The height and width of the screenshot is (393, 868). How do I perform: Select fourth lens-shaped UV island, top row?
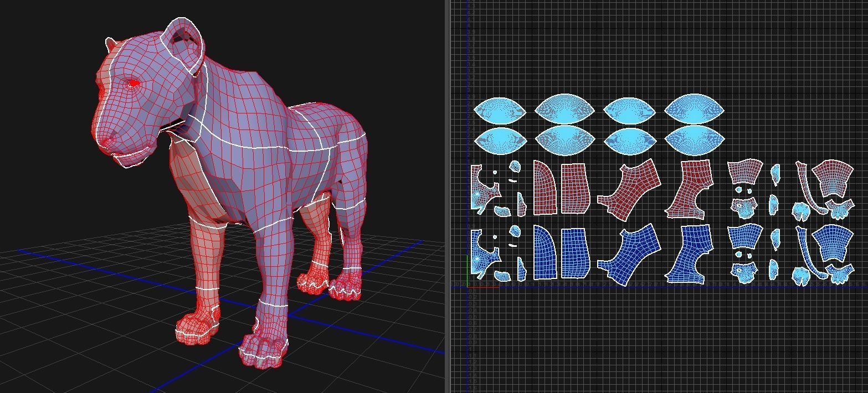(694, 109)
